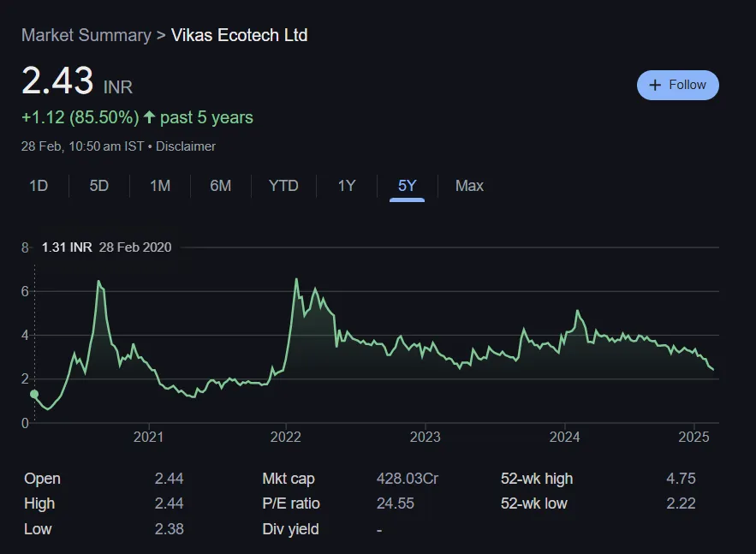Select the 5Y range tab
Screen dimensions: 756x554
pyautogui.click(x=407, y=186)
